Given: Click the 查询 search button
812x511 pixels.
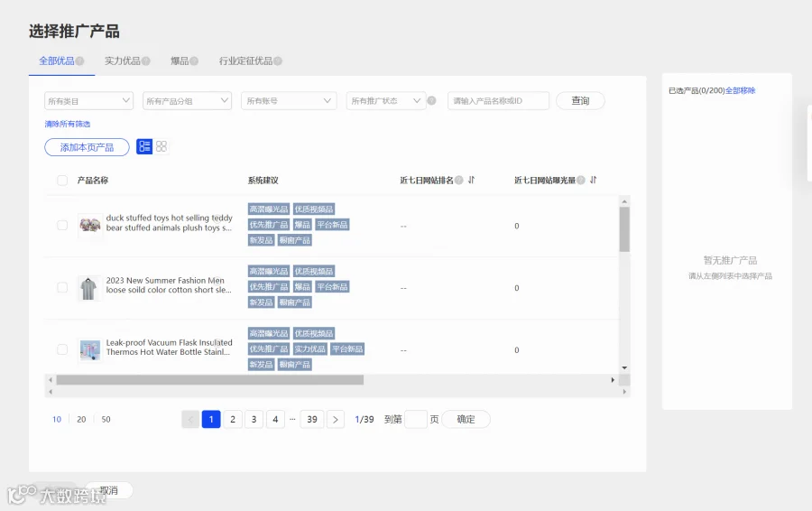Looking at the screenshot, I should (580, 100).
